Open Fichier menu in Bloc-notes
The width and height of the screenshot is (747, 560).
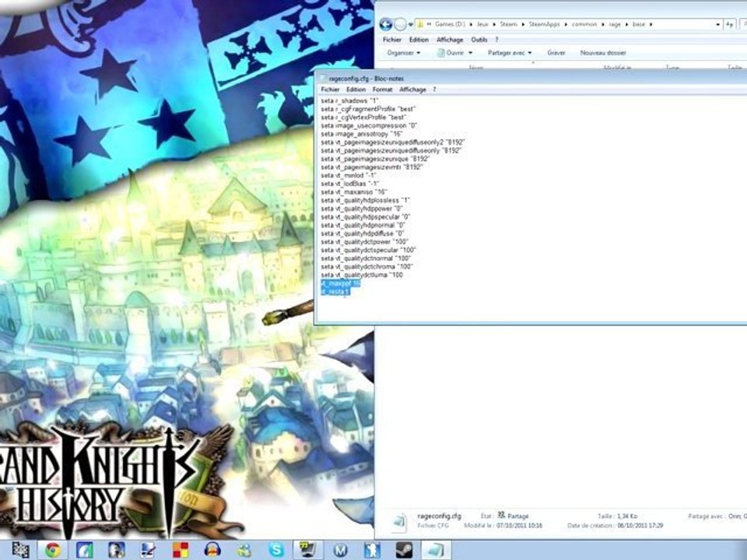pos(330,89)
